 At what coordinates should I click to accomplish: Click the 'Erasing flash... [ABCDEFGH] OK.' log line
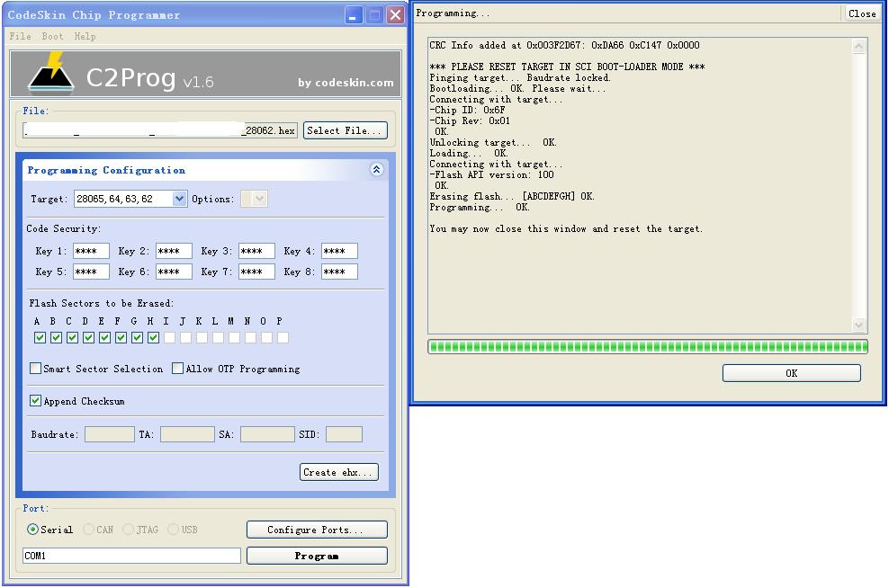[x=512, y=197]
